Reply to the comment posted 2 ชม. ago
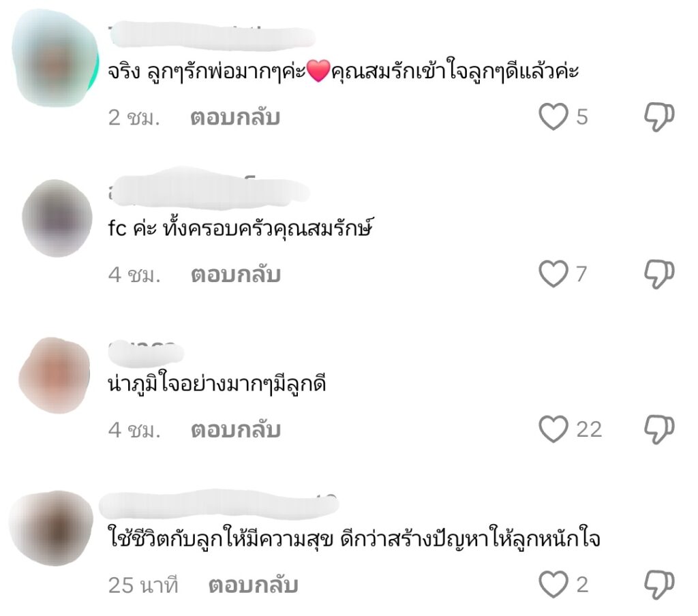Viewport: 698px width, 616px height. click(235, 117)
